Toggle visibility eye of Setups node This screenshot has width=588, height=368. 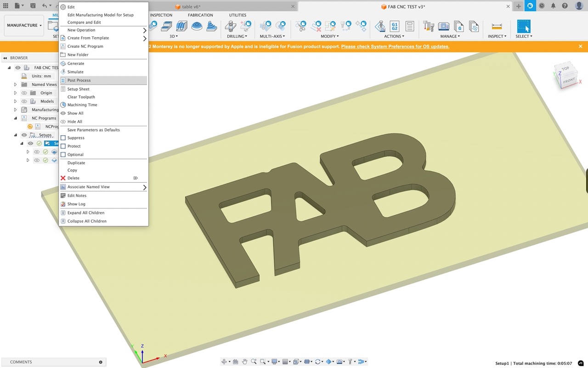click(24, 135)
